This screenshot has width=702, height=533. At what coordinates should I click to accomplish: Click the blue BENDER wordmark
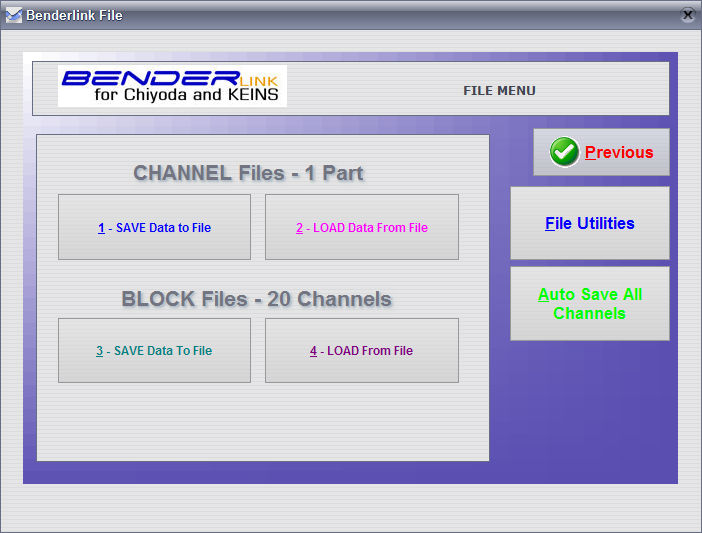click(150, 78)
